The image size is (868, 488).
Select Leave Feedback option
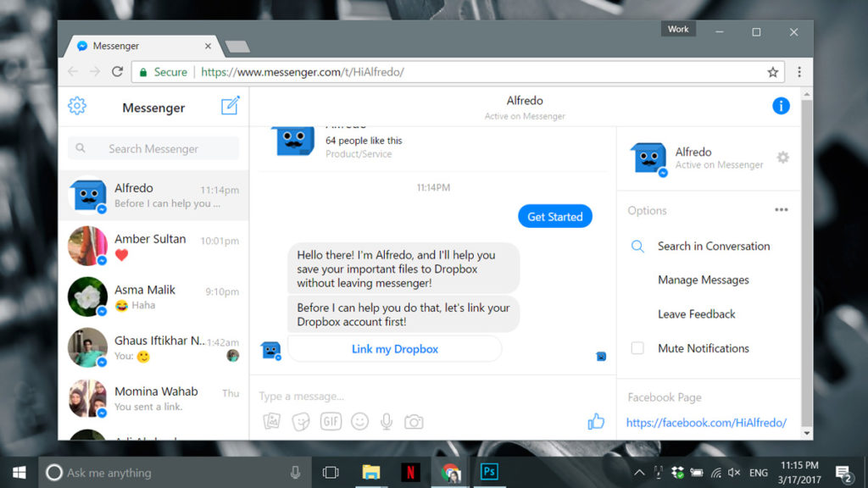[x=697, y=314]
